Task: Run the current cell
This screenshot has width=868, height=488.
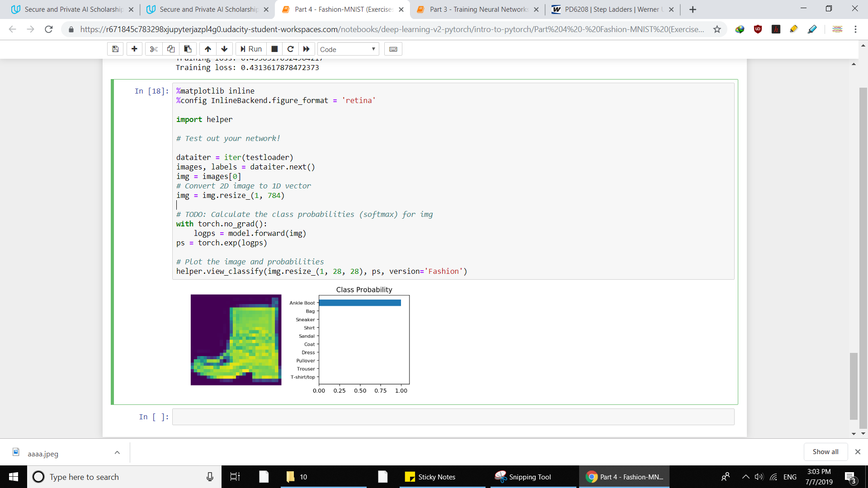Action: click(251, 49)
